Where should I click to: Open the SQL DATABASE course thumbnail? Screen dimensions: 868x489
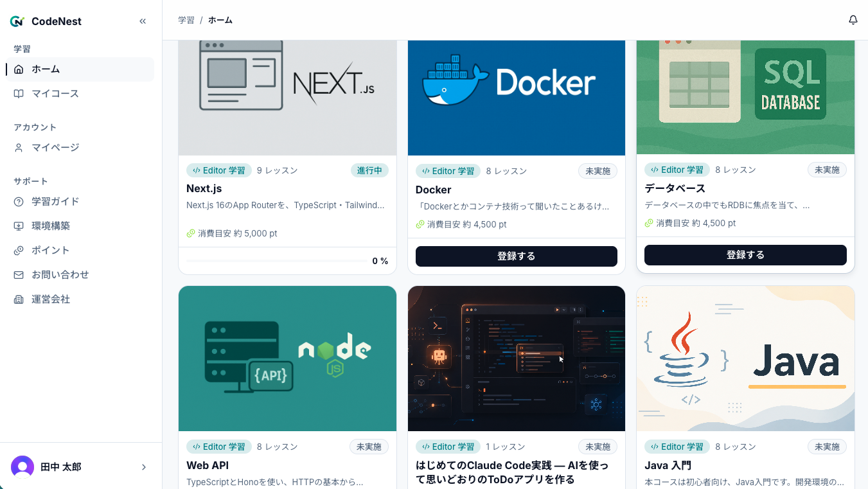click(x=745, y=97)
